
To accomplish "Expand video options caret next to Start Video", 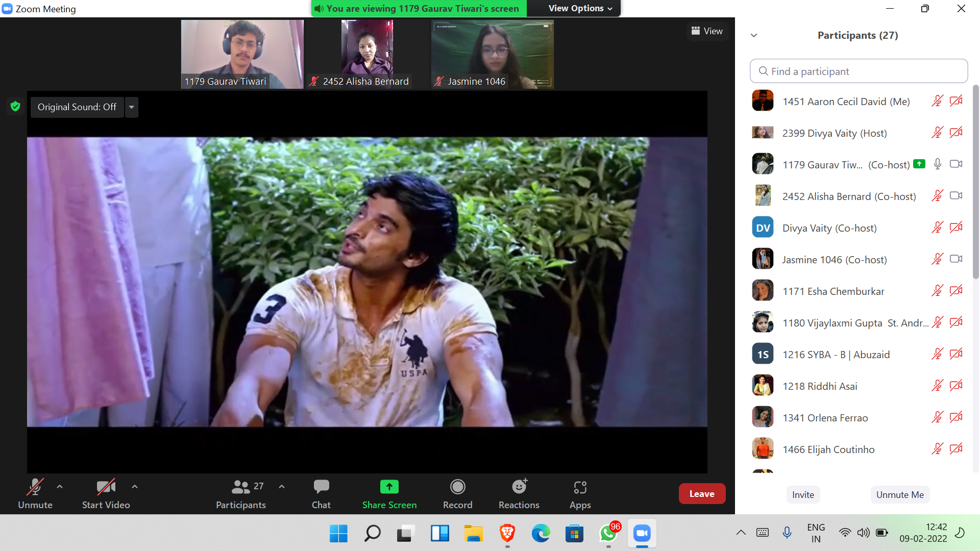I will 135,487.
